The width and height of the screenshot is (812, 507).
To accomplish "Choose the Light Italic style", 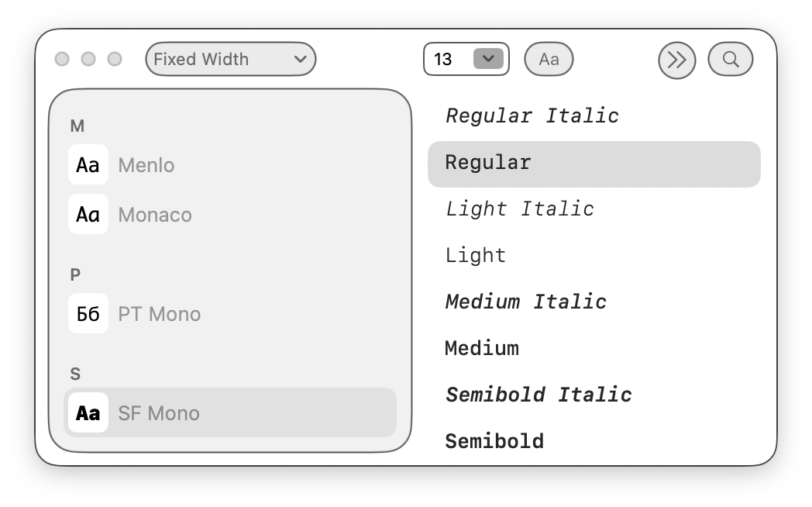I will (520, 209).
